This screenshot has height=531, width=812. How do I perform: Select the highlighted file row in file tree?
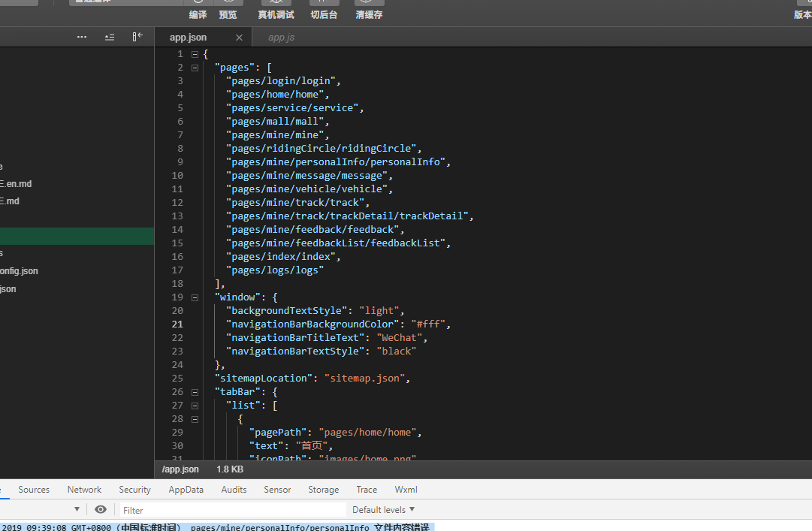click(77, 236)
